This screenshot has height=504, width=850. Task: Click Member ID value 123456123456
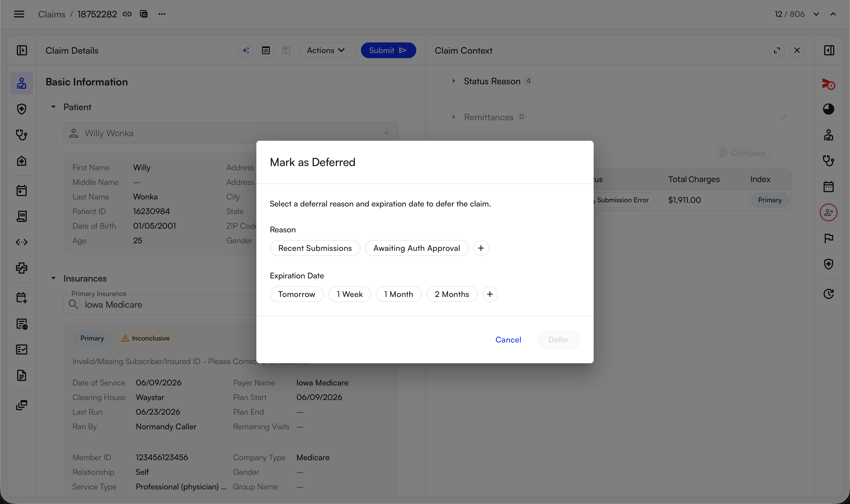162,457
